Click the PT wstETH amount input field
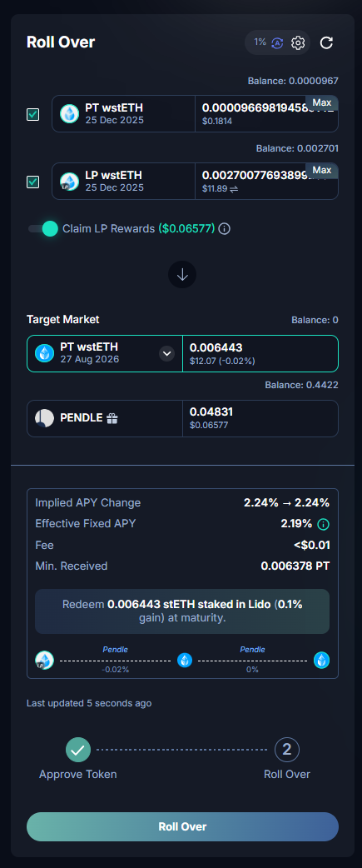This screenshot has height=868, width=362. [266, 113]
